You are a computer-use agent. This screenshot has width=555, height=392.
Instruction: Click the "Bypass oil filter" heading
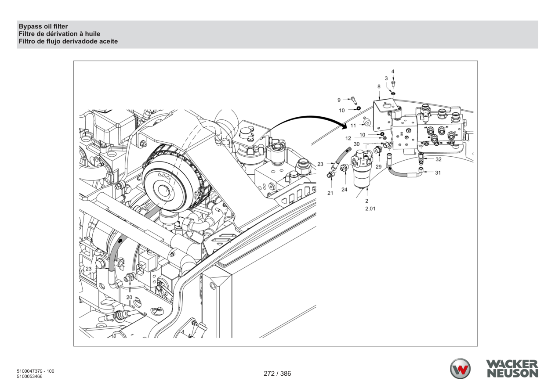(43, 27)
